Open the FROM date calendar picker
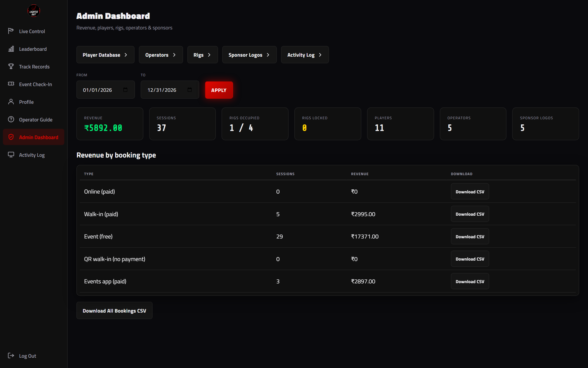 125,90
